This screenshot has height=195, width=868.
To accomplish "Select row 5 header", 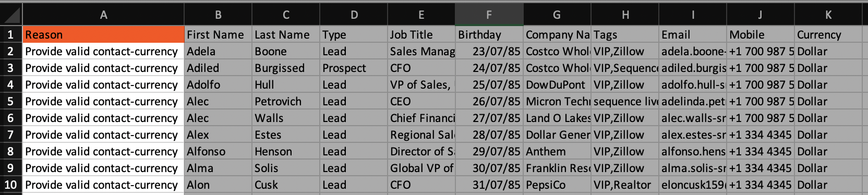I will 11,101.
